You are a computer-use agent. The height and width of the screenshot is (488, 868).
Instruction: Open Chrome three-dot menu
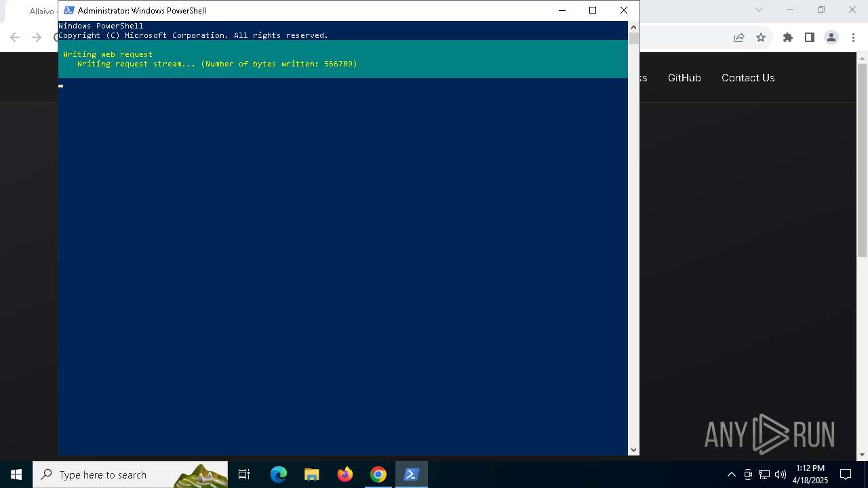pyautogui.click(x=852, y=37)
